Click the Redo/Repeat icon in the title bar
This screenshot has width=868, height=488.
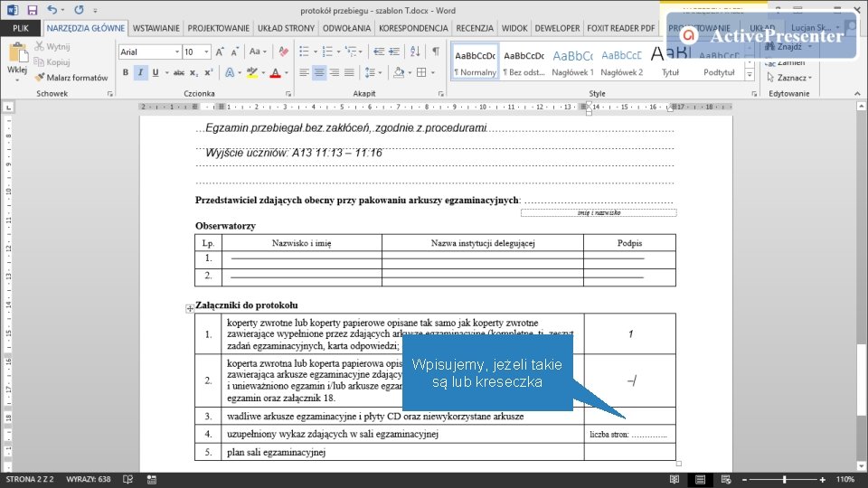79,10
